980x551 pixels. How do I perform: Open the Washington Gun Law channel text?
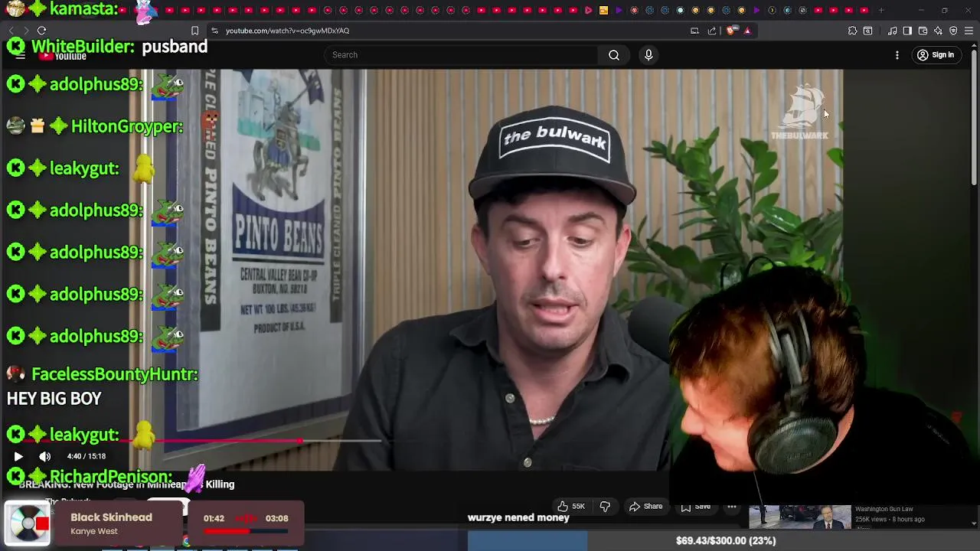[884, 510]
